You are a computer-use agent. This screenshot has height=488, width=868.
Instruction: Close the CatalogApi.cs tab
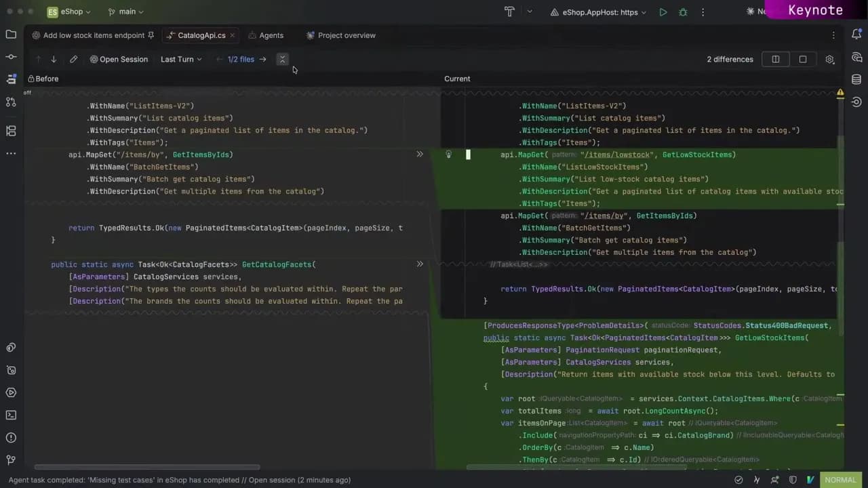click(x=233, y=35)
